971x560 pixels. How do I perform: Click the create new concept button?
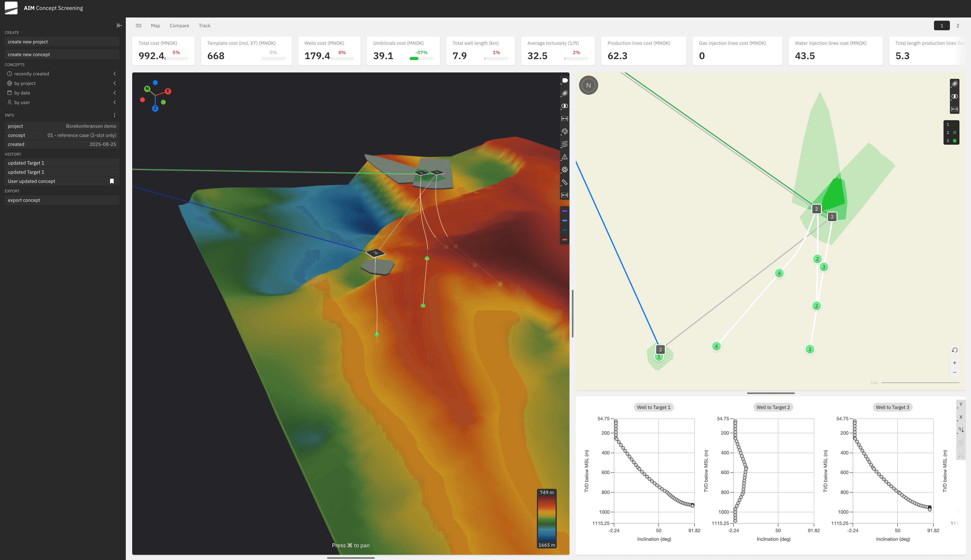(x=62, y=55)
